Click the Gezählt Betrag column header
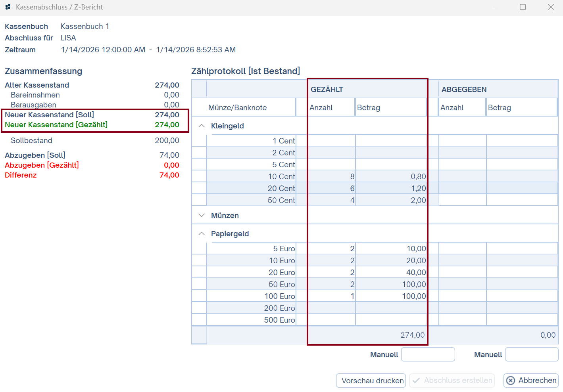The height and width of the screenshot is (392, 563). [390, 107]
